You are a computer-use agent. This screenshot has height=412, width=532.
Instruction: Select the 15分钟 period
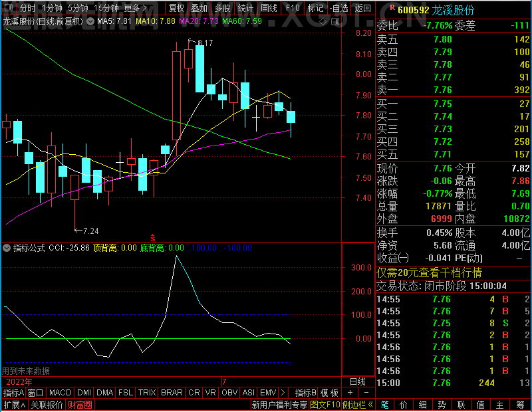(106, 8)
